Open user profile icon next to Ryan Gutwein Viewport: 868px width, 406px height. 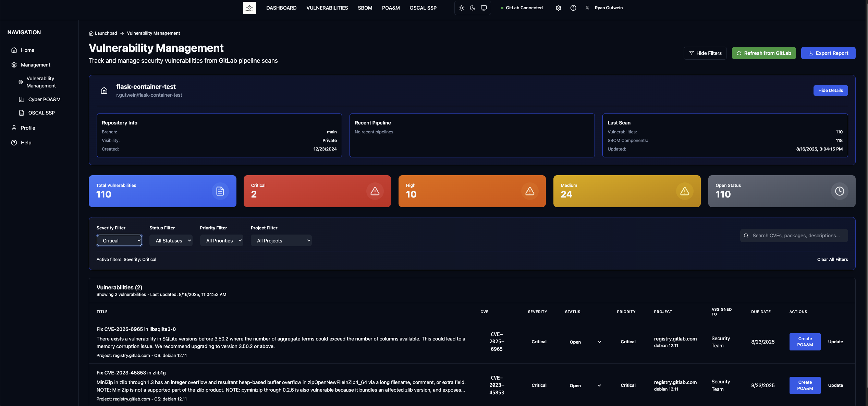tap(587, 8)
